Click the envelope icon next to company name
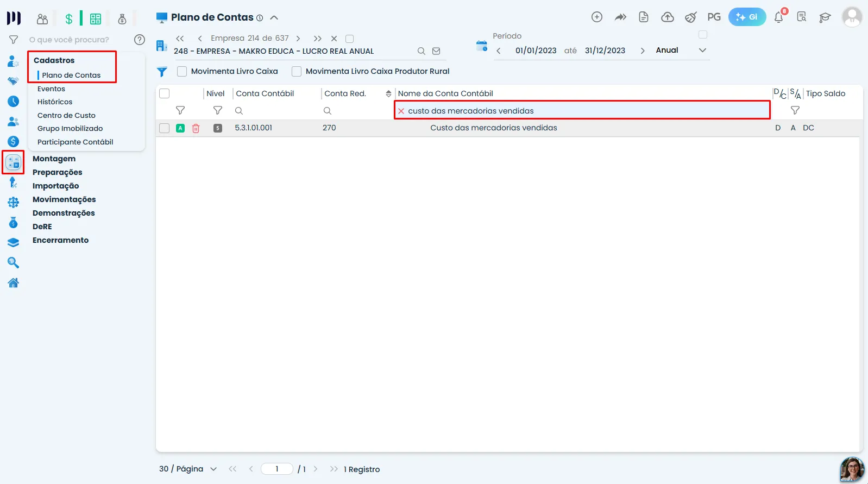Screen dimensions: 868x484 pyautogui.click(x=436, y=51)
